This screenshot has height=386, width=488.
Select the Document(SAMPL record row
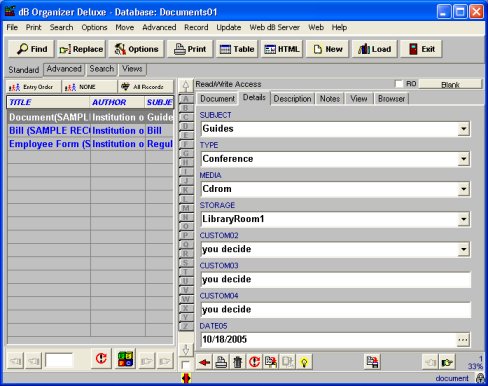(x=90, y=117)
